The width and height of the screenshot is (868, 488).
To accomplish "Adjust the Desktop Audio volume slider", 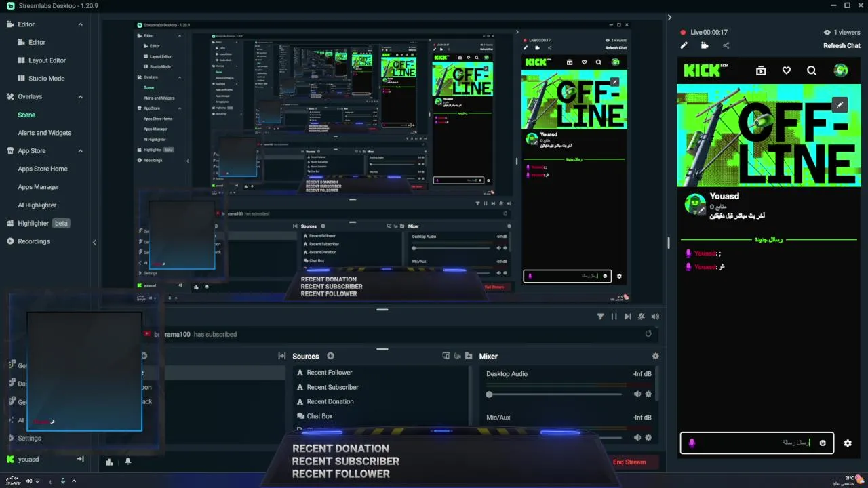I will (555, 394).
